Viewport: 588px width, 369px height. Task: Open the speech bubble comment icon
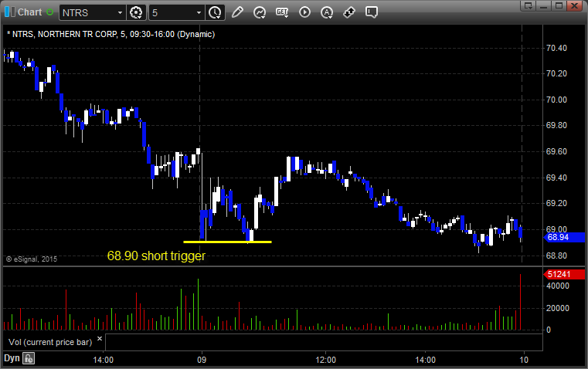(x=372, y=12)
